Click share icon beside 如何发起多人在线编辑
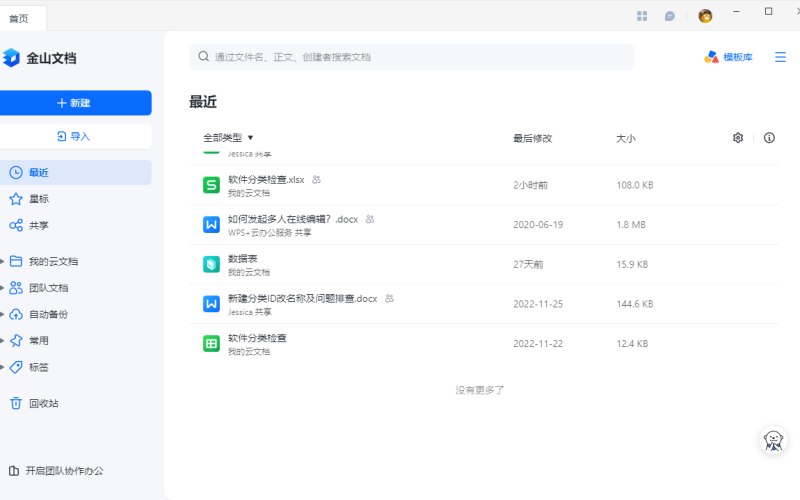This screenshot has width=800, height=500. coord(370,219)
